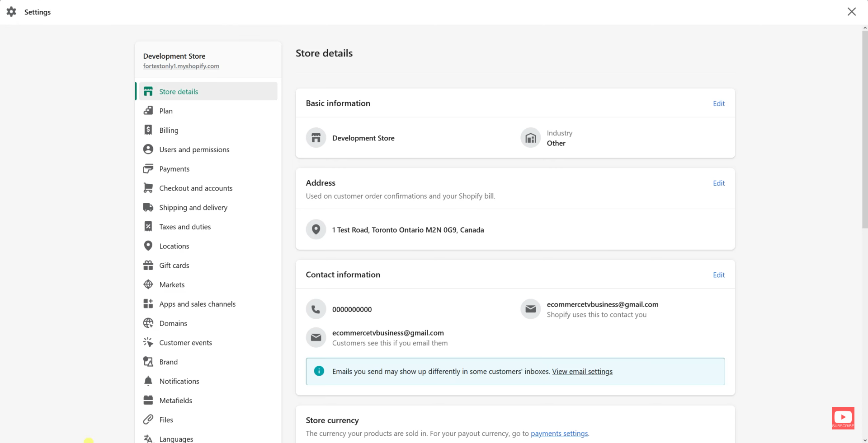Click the scrollbar down arrow
The image size is (868, 443).
point(865,440)
